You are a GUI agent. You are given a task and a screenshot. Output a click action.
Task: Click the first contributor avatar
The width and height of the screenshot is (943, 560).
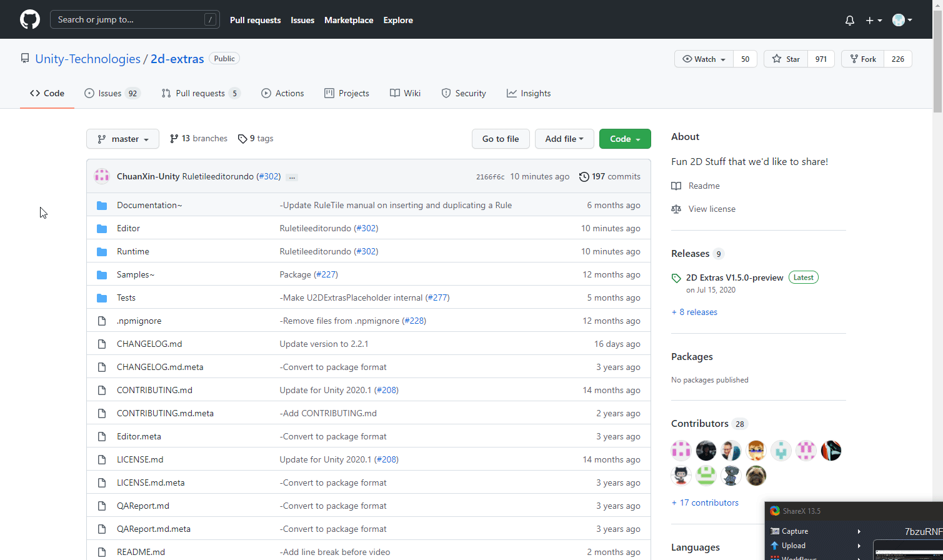pos(681,451)
